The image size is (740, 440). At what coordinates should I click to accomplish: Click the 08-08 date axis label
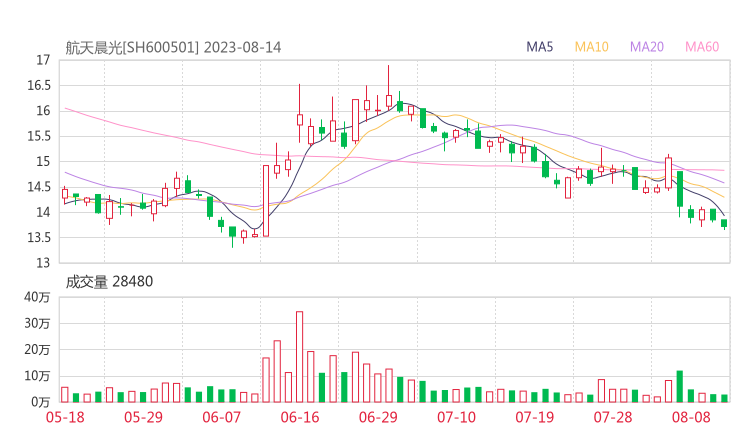pyautogui.click(x=691, y=417)
